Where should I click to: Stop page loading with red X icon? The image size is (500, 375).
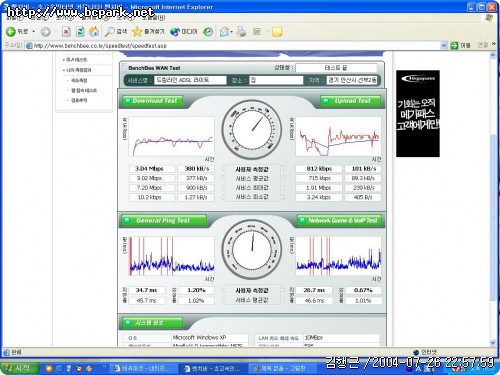point(66,32)
